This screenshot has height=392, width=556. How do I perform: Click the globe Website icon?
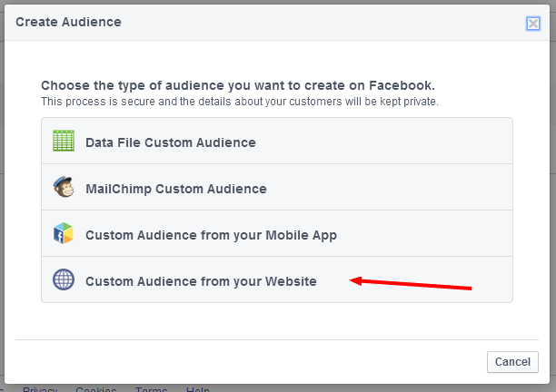tap(64, 279)
